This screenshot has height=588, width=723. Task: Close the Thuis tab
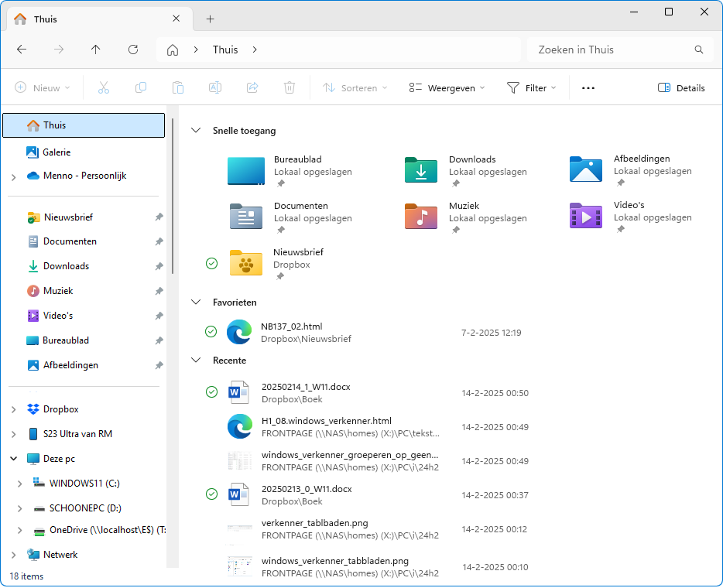[x=176, y=19]
